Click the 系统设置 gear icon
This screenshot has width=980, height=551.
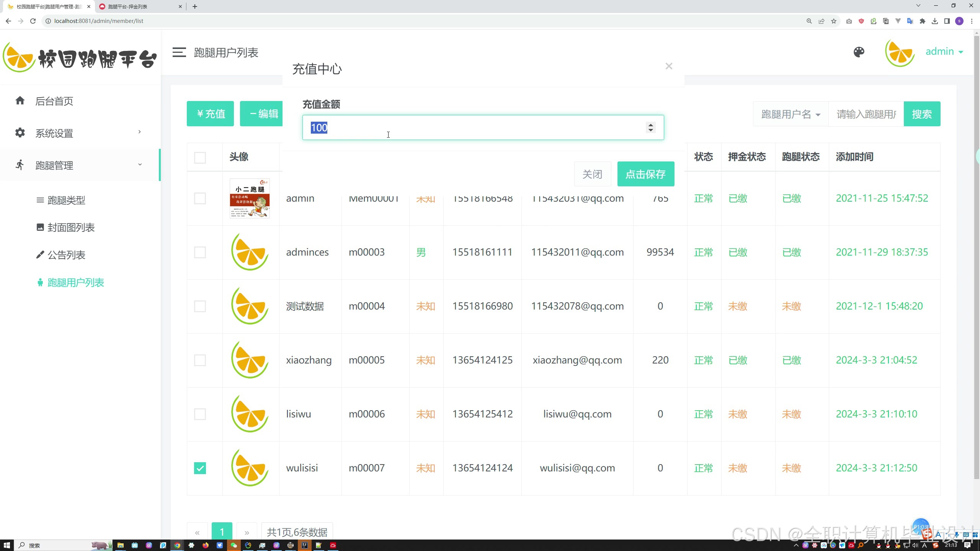pos(20,133)
